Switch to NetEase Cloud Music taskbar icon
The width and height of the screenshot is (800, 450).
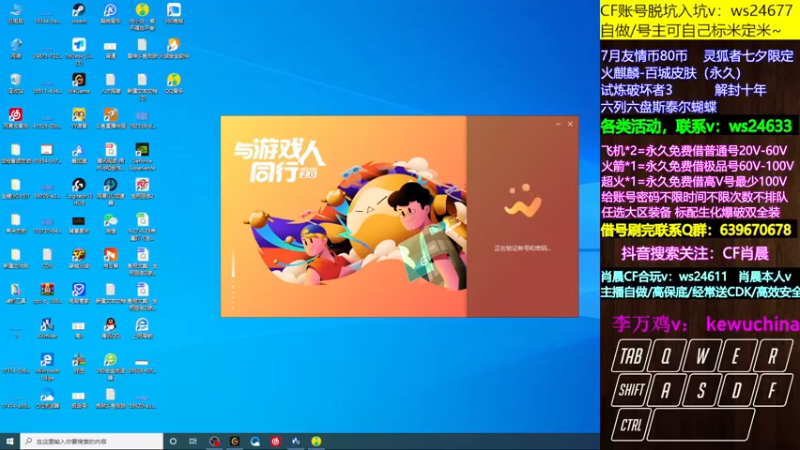coord(276,441)
